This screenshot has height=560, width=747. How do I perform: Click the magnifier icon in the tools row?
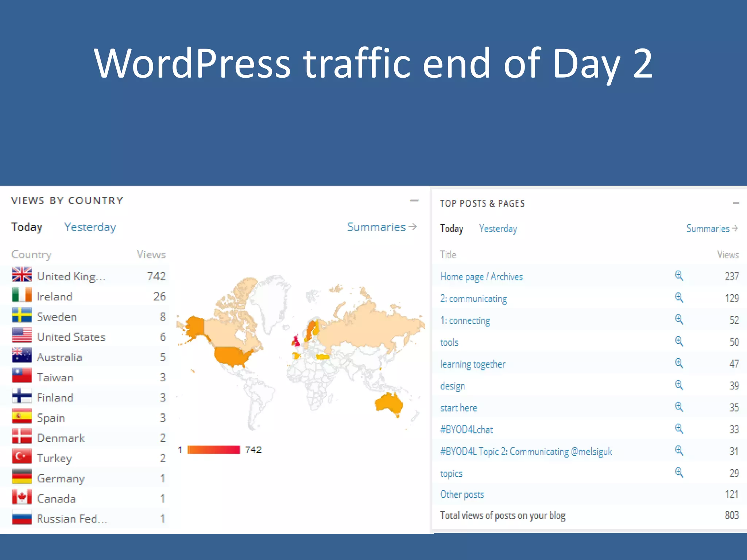679,341
